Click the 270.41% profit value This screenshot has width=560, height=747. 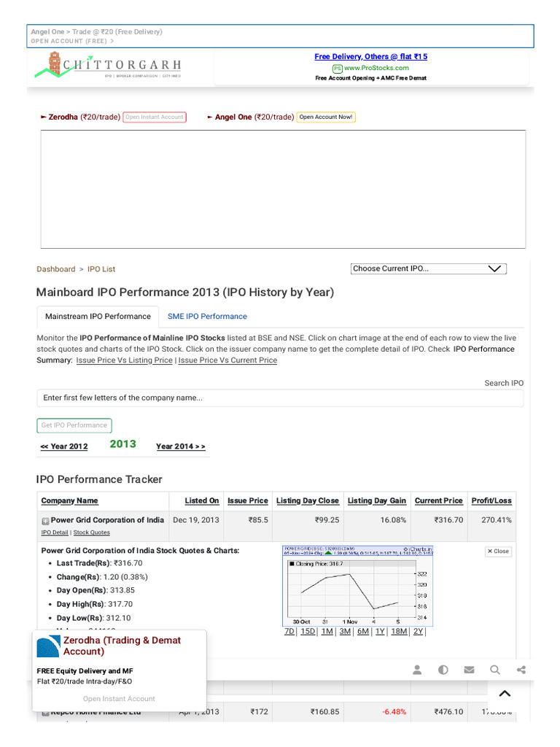pyautogui.click(x=496, y=520)
